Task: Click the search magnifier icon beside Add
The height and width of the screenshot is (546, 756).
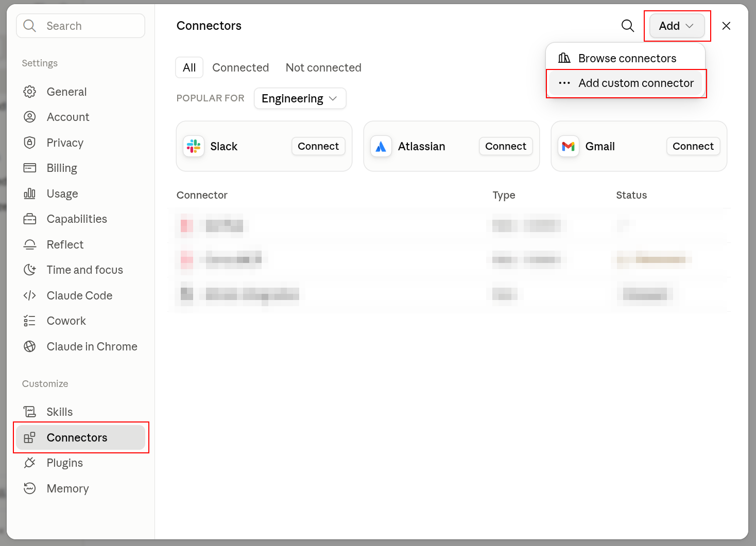Action: (627, 26)
